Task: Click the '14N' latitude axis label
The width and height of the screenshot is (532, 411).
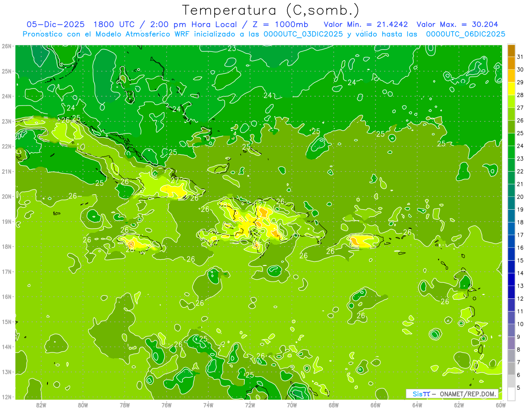Action: coord(7,346)
